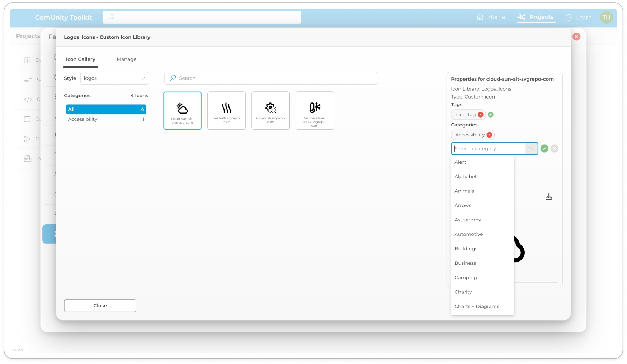Select the sun-dust icon thumbnail
Image resolution: width=627 pixels, height=364 pixels.
[270, 110]
